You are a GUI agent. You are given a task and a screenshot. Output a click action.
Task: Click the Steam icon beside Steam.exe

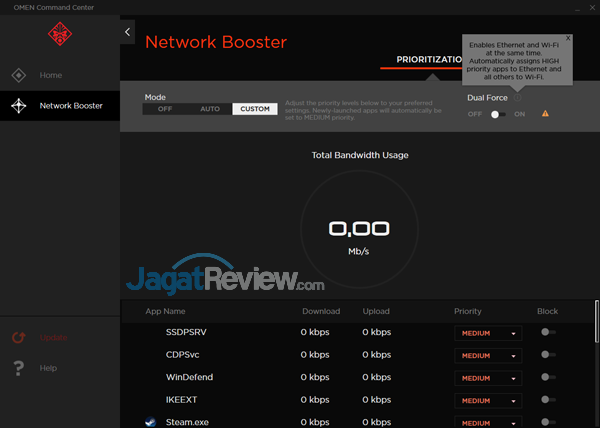pos(150,422)
